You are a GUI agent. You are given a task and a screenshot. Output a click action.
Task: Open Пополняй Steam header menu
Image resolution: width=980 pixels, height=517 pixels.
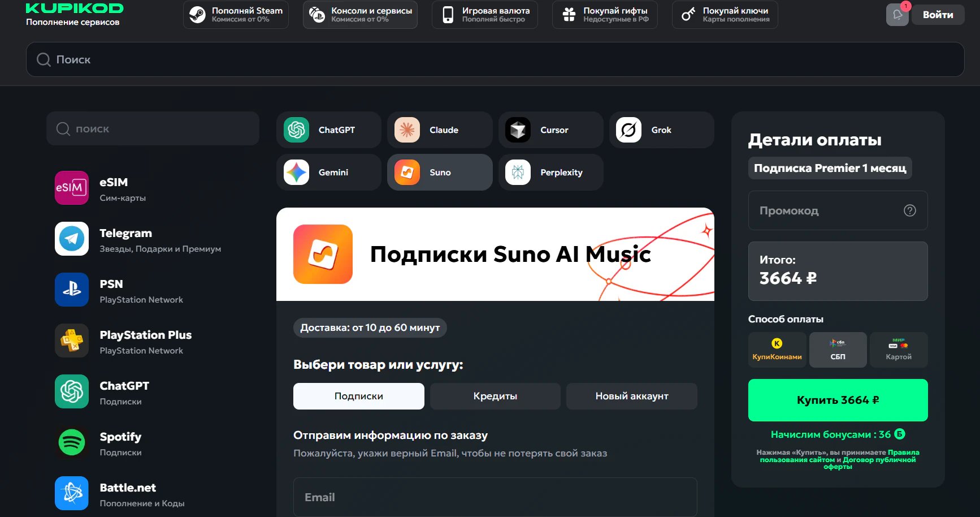tap(236, 15)
